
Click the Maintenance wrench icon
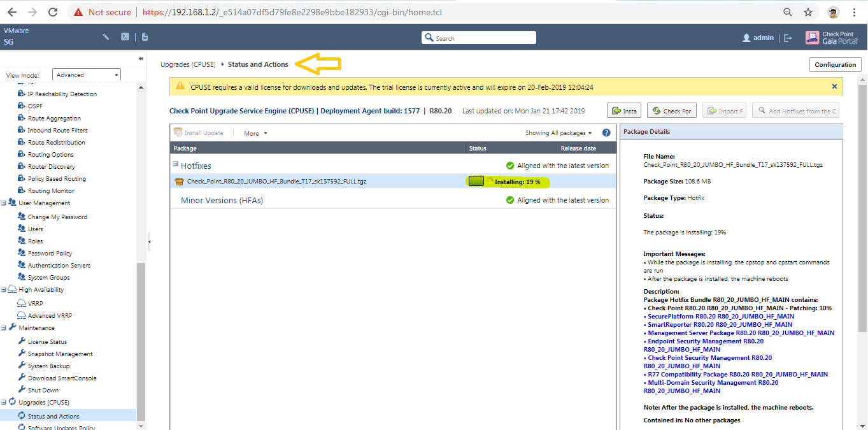tap(12, 327)
